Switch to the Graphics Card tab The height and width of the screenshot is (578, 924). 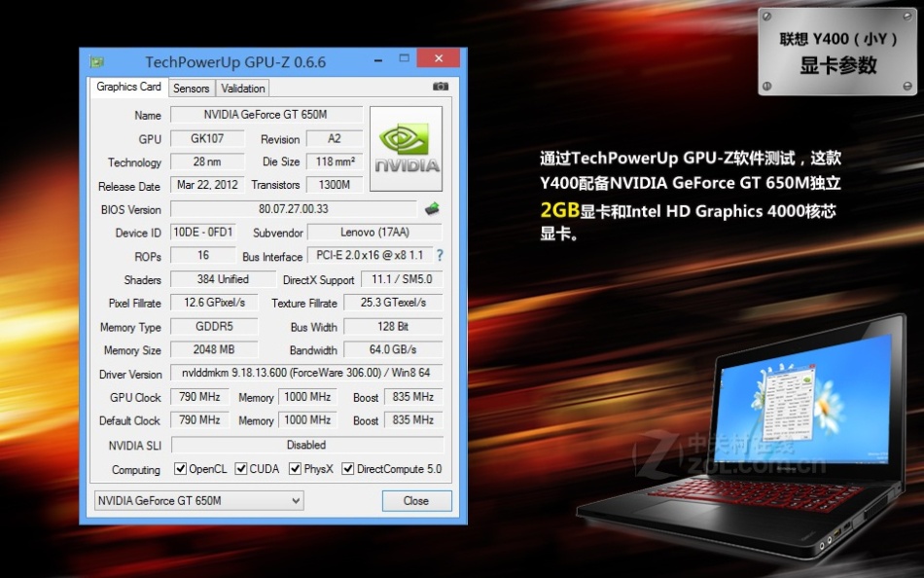tap(128, 87)
